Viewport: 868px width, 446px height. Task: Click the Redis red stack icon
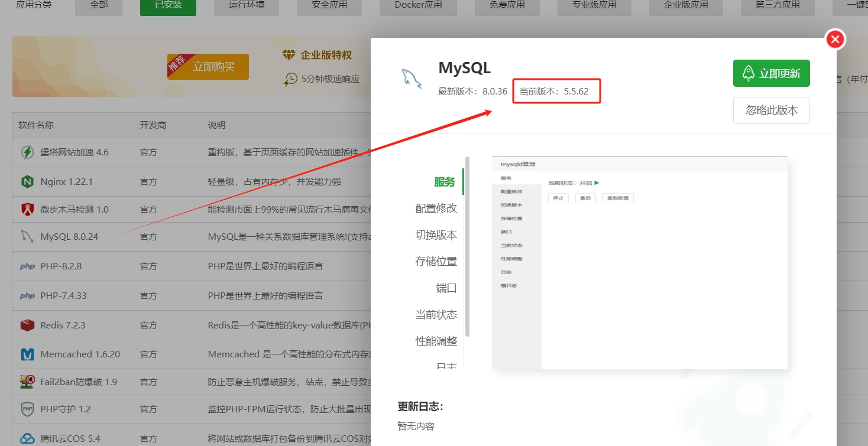(x=27, y=325)
